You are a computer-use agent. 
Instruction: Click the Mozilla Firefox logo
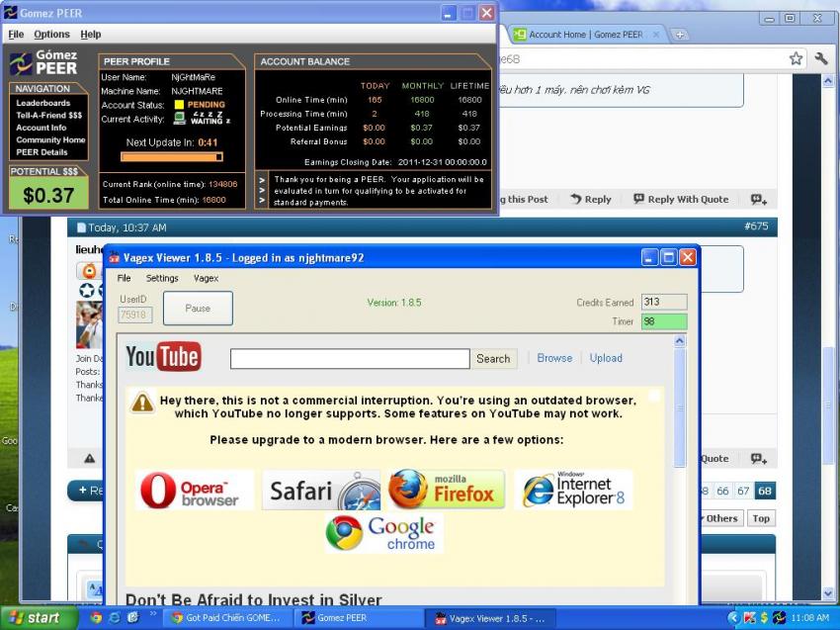coord(447,489)
